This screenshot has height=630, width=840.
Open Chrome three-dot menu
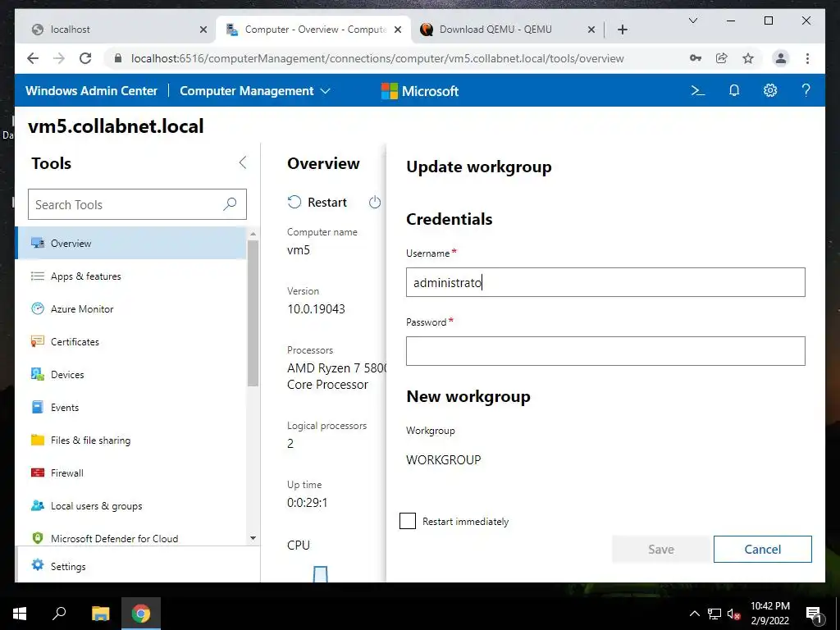click(x=807, y=58)
